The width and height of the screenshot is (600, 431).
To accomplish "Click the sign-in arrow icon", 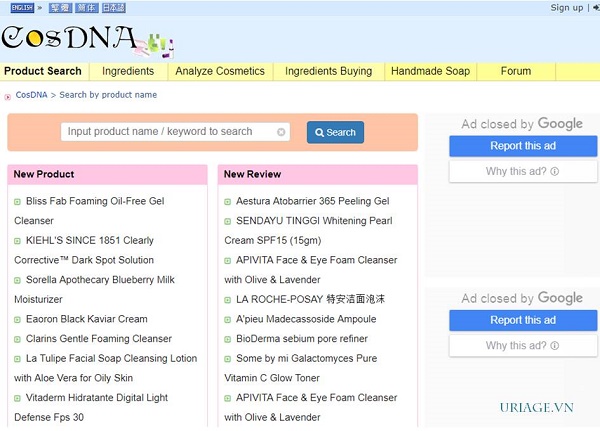I will coord(593,8).
